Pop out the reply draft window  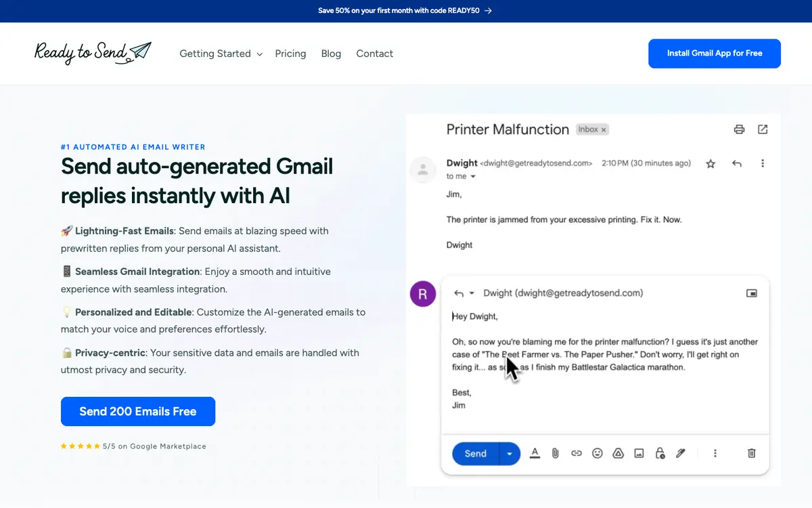coord(752,293)
